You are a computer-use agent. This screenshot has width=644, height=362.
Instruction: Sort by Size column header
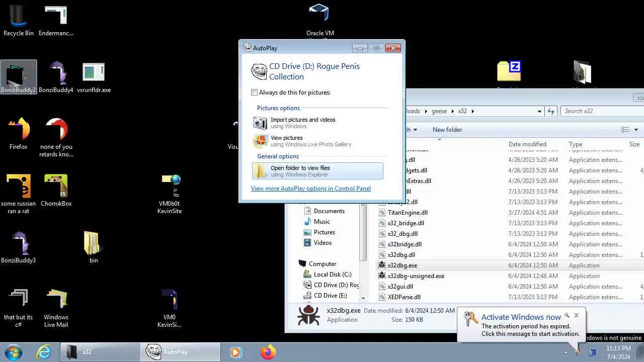[x=635, y=144]
